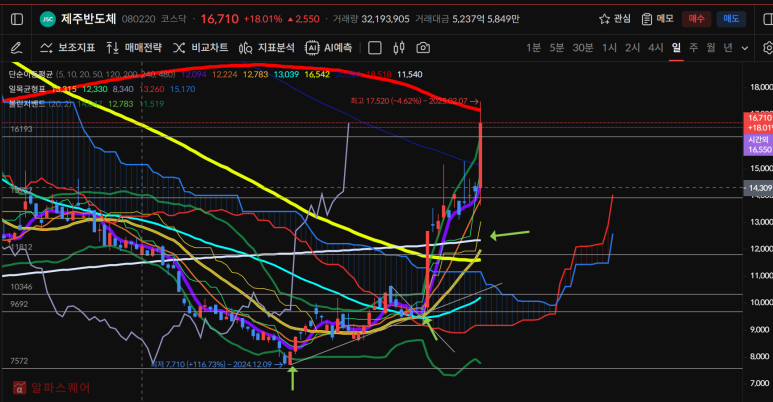
Task: Add stock to watchlist with 관심 star
Action: click(615, 19)
